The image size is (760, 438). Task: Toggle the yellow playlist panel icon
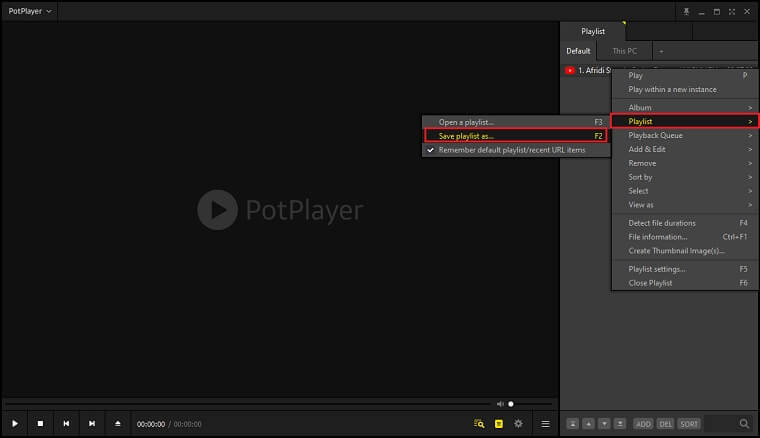point(499,424)
